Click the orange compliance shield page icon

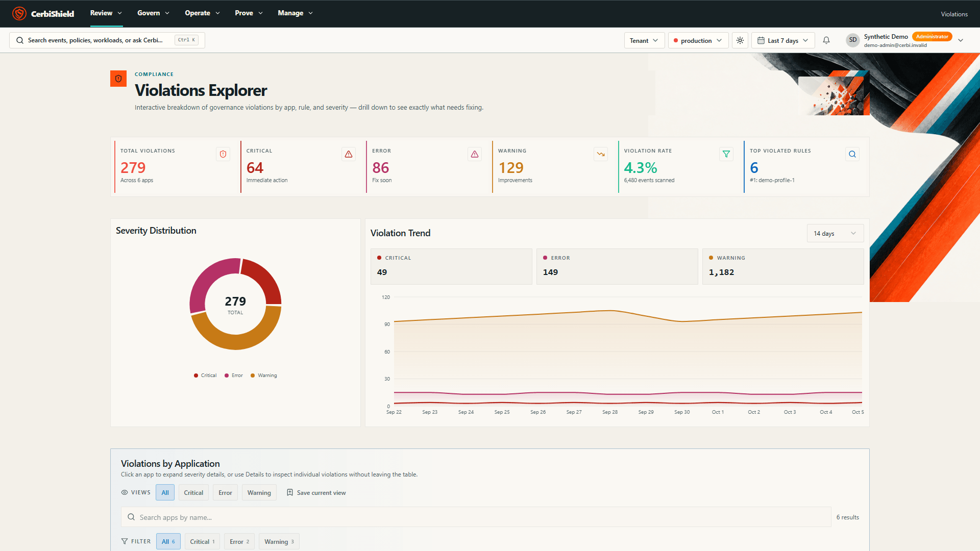click(x=118, y=79)
